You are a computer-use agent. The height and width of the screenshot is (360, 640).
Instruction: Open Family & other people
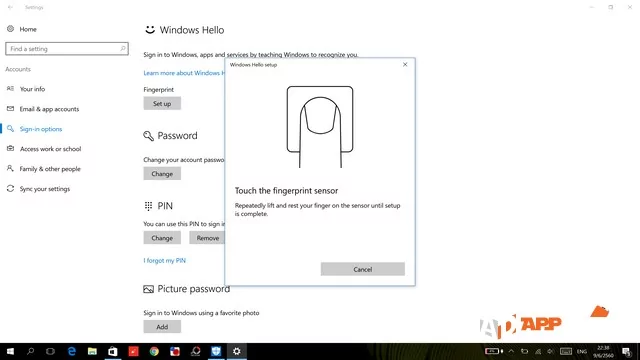[x=50, y=169]
